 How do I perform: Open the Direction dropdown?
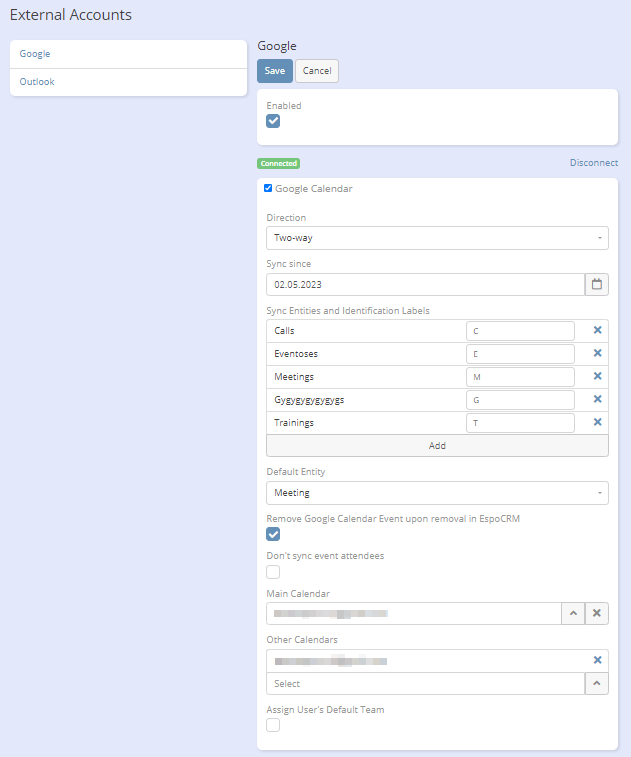coord(437,238)
